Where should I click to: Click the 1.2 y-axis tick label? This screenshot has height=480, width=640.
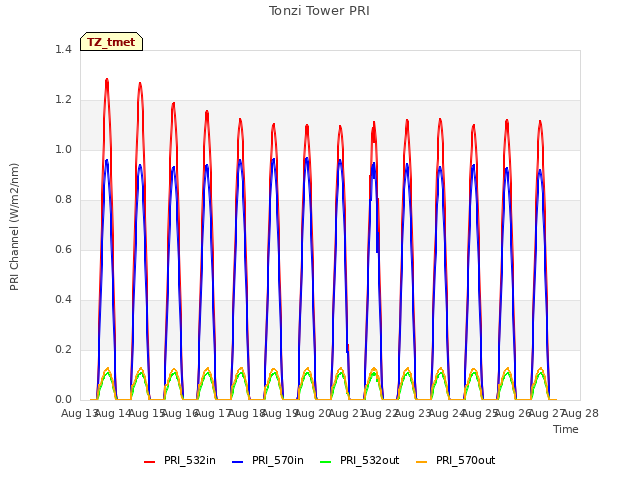63,100
